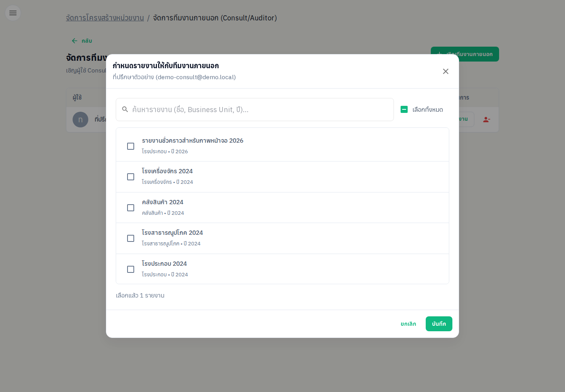Click the คลังสินค้า • ปี 2024 subtitle
565x392 pixels.
[163, 213]
